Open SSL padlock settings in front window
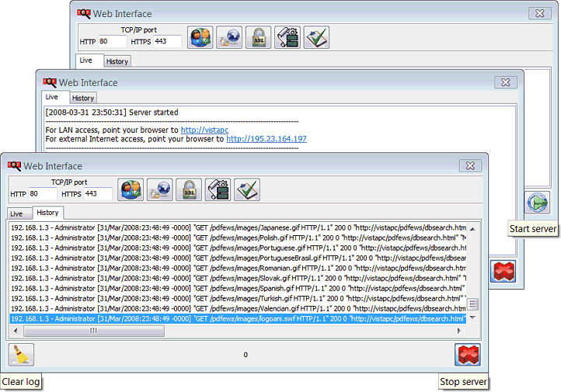561x392 pixels. point(189,190)
